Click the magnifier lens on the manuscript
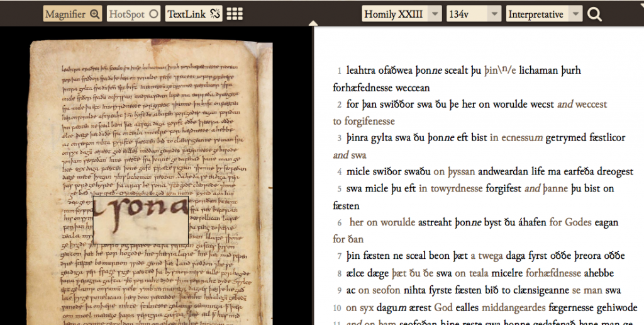The width and height of the screenshot is (644, 325). click(x=141, y=220)
